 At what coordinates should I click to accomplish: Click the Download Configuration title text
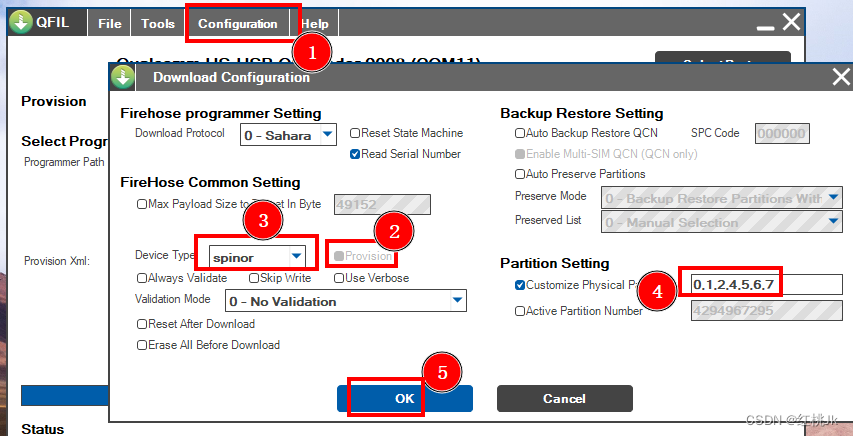231,77
